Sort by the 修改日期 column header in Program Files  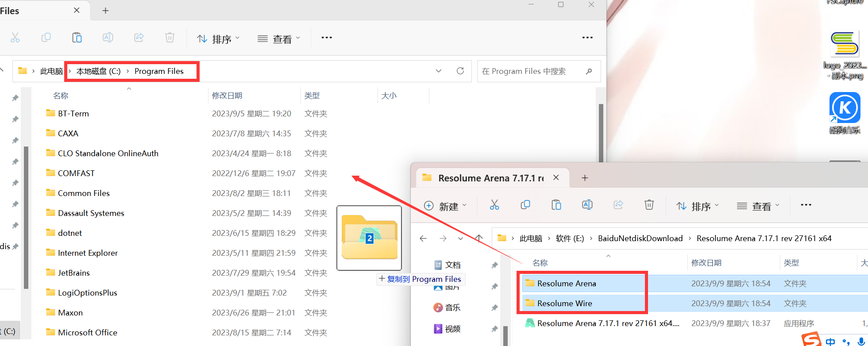click(227, 96)
